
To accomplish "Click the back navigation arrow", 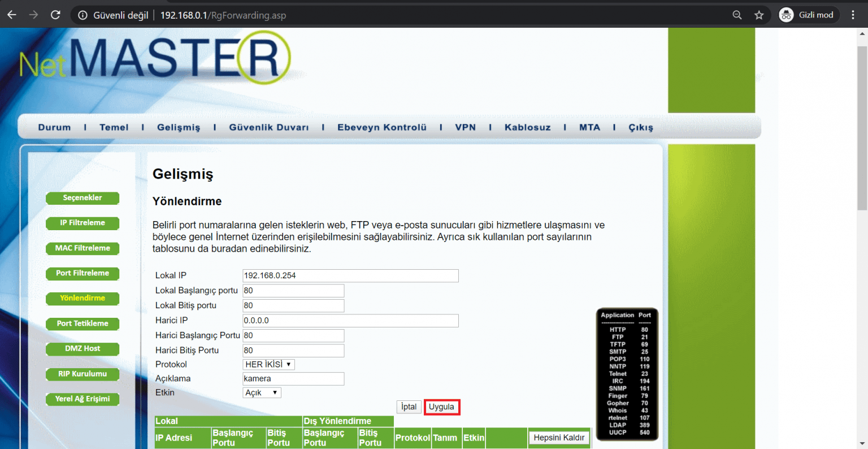I will [11, 15].
